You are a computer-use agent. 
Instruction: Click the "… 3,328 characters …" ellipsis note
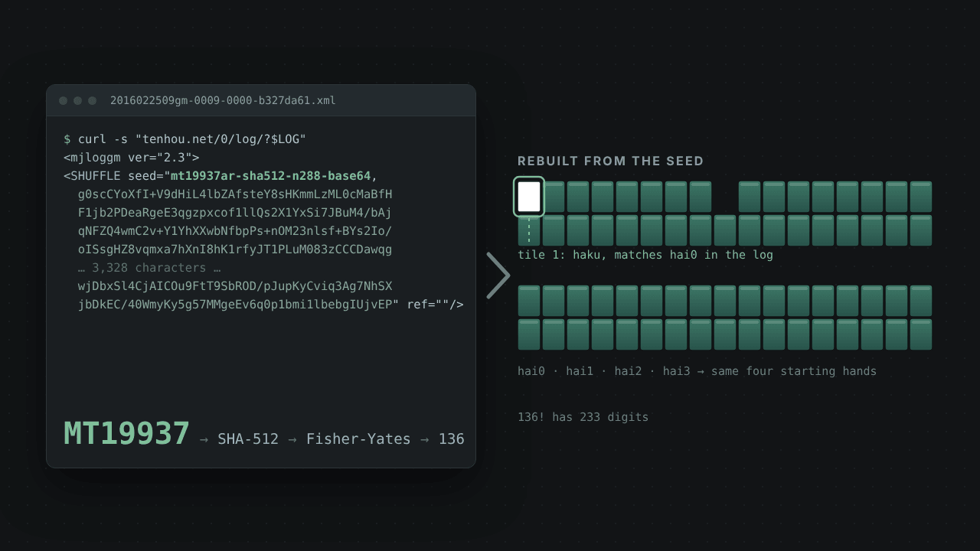[149, 268]
